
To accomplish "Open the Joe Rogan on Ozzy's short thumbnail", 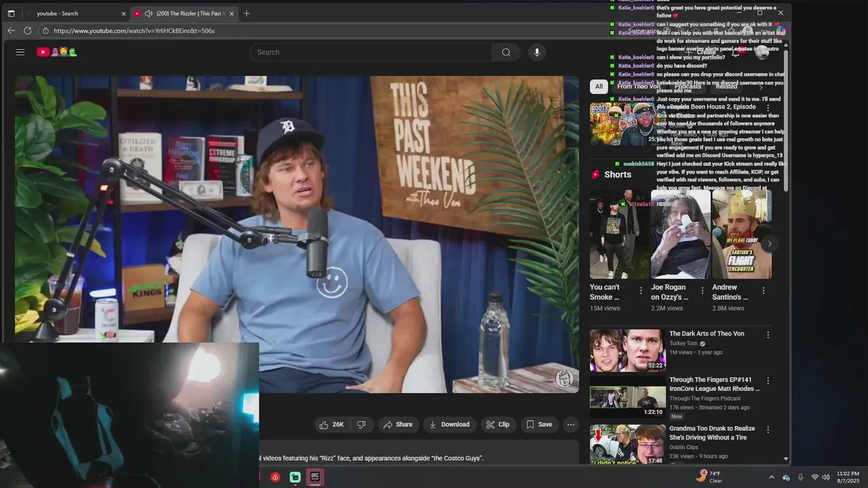I will point(680,235).
